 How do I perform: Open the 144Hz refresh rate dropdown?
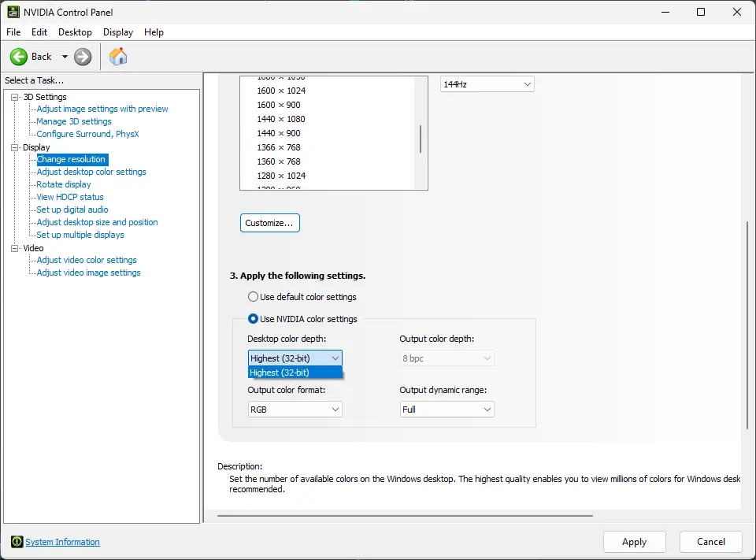[487, 84]
